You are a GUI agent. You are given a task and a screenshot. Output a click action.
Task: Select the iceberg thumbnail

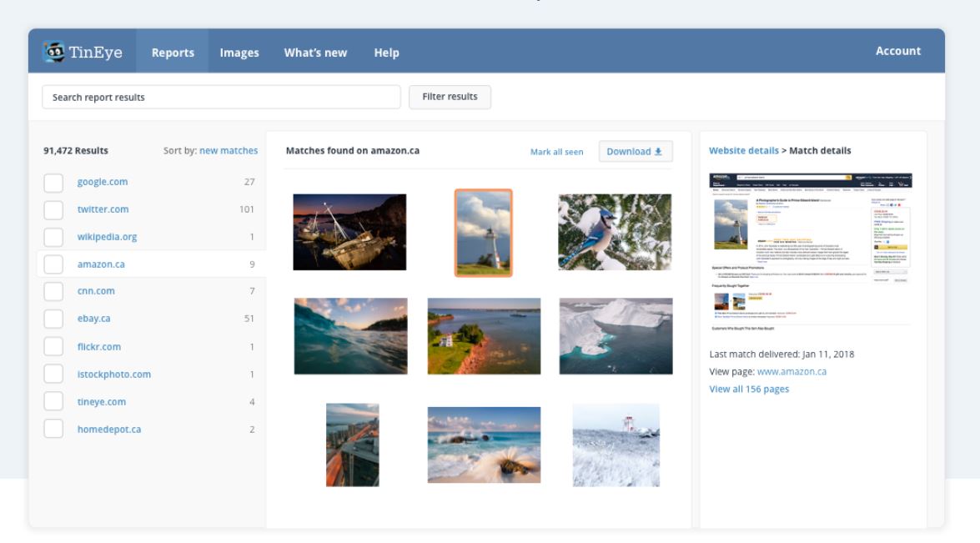click(616, 336)
